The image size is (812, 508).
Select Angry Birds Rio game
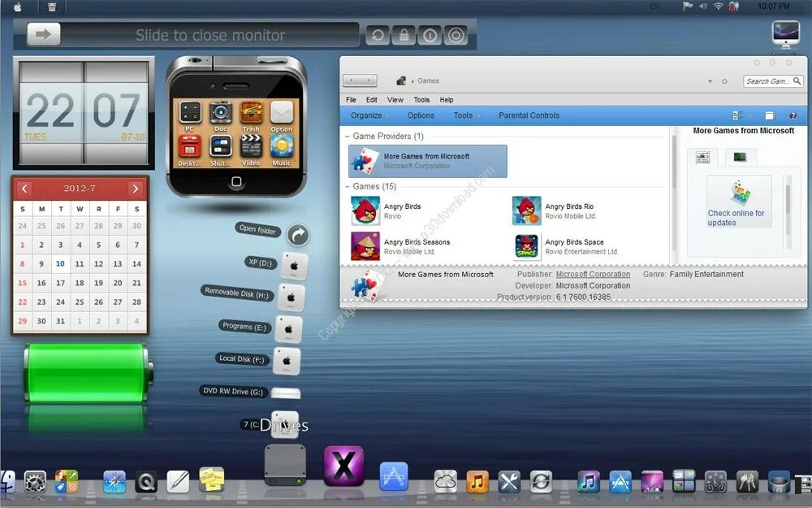(554, 211)
